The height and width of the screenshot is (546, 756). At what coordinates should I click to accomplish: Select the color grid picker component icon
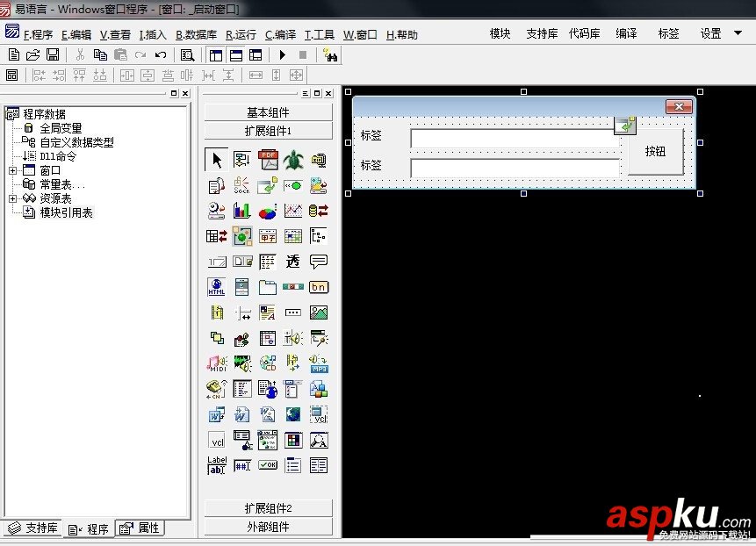pos(293,440)
